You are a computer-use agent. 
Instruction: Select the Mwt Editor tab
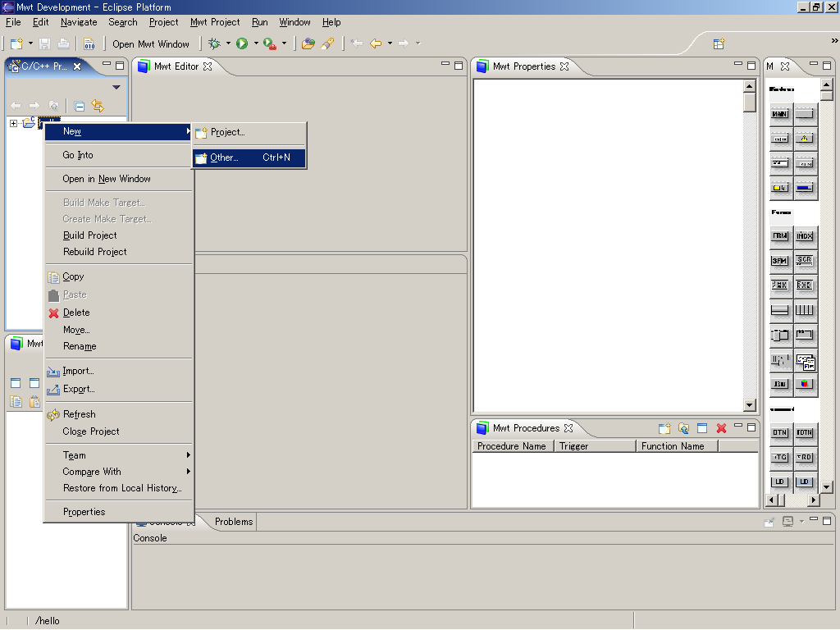(176, 66)
